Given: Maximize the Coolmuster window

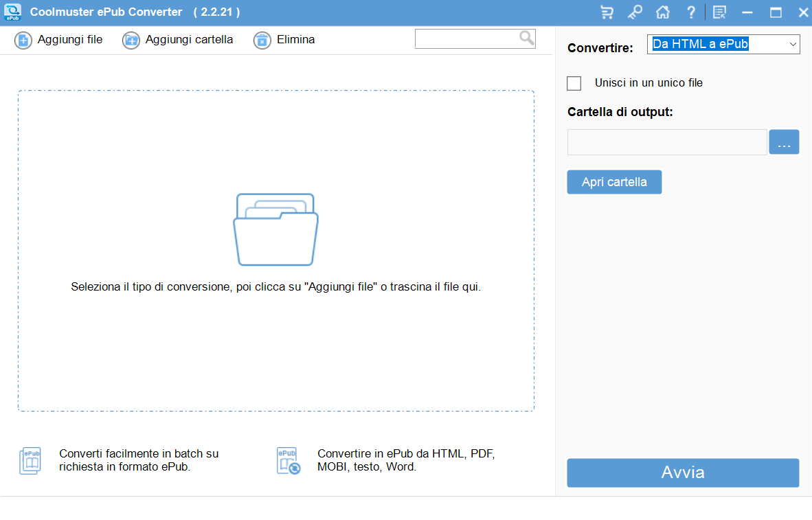Looking at the screenshot, I should pyautogui.click(x=776, y=12).
